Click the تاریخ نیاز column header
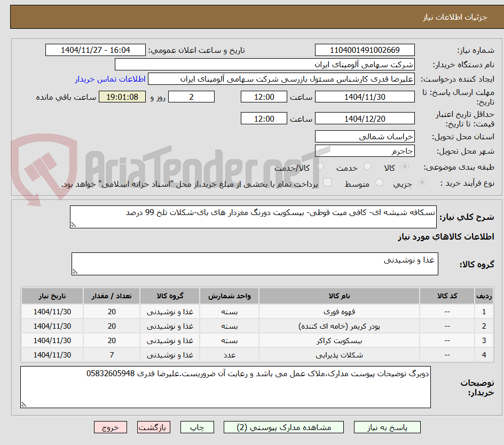This screenshot has height=445, width=504. [52, 296]
